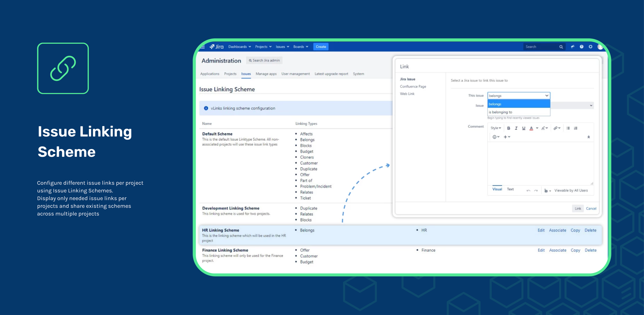Apply red text color A button
The image size is (644, 315).
(x=531, y=128)
